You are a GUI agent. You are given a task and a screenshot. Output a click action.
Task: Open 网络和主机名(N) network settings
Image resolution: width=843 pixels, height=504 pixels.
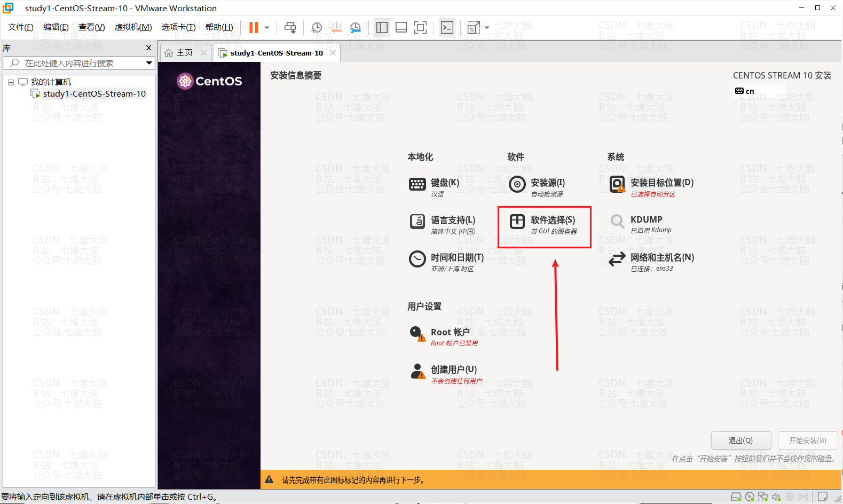(x=651, y=262)
